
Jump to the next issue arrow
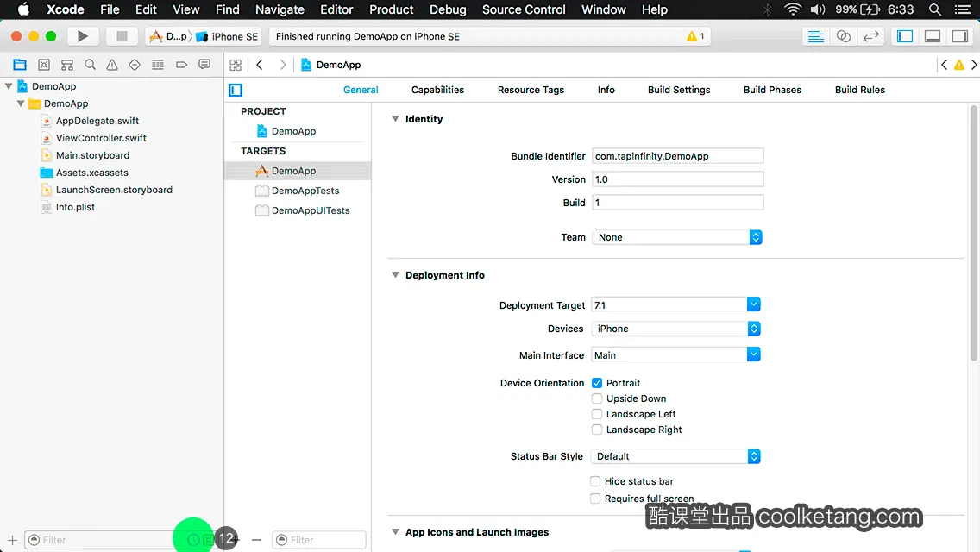tap(974, 65)
